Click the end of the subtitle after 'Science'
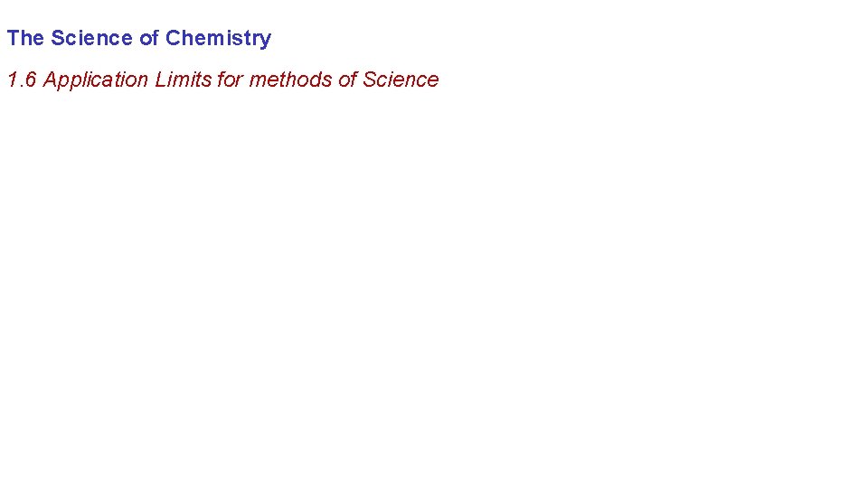 pos(439,80)
